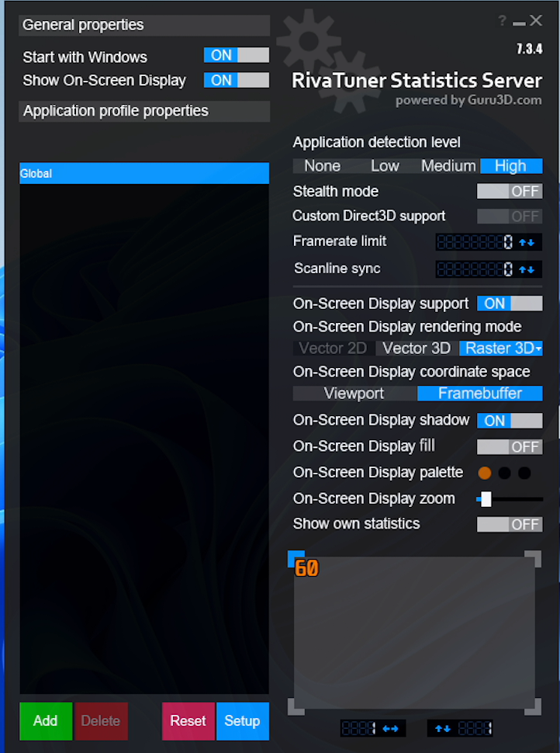Select Vector 3D rendering mode
Image resolution: width=560 pixels, height=753 pixels.
click(417, 349)
